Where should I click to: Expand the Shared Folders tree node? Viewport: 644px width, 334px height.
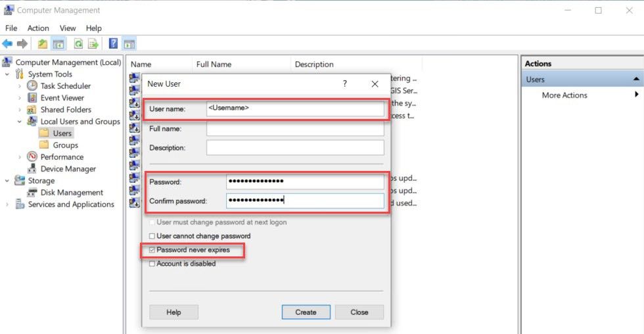[x=20, y=110]
